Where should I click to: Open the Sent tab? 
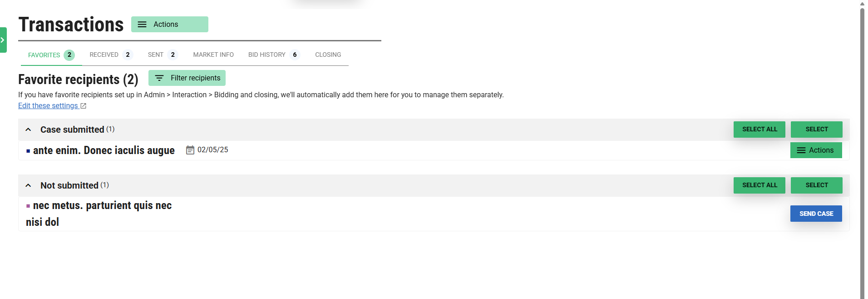[x=162, y=55]
